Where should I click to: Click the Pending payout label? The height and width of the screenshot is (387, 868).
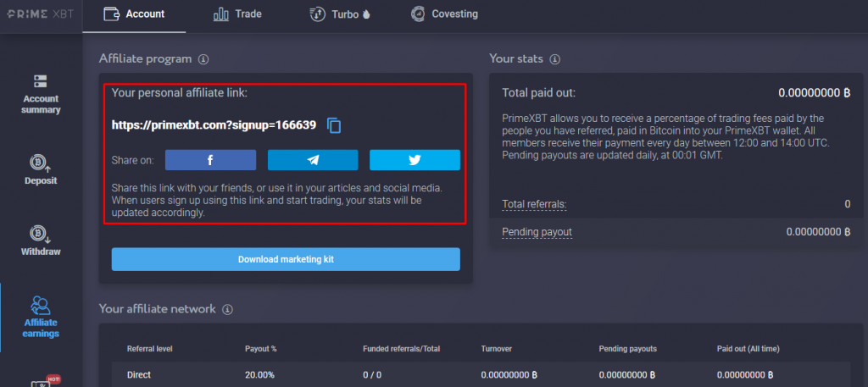point(537,232)
